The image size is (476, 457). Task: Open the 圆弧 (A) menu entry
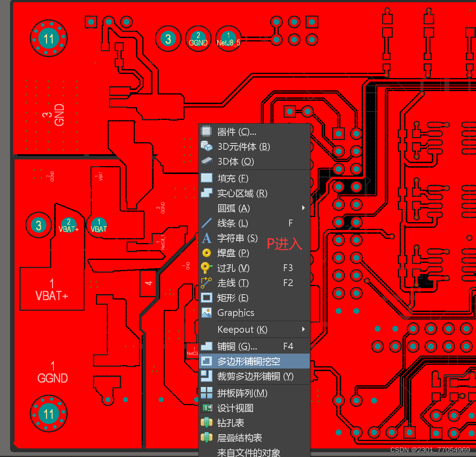point(254,208)
